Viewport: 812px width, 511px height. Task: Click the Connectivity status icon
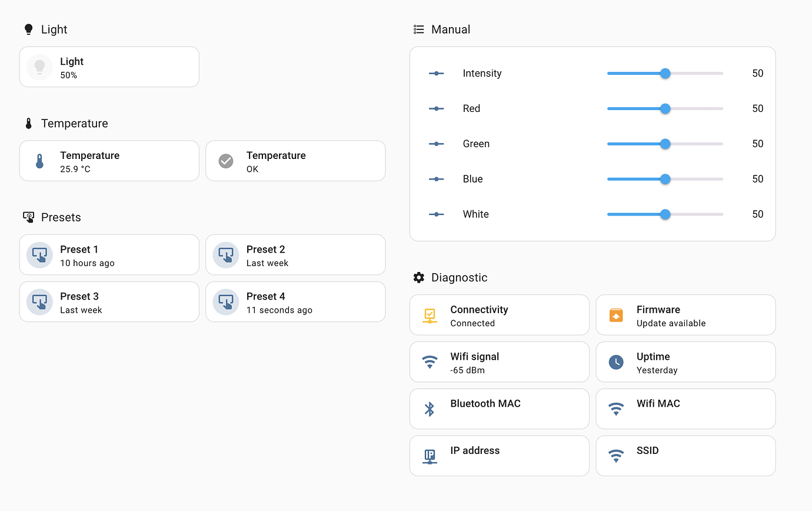pos(430,316)
